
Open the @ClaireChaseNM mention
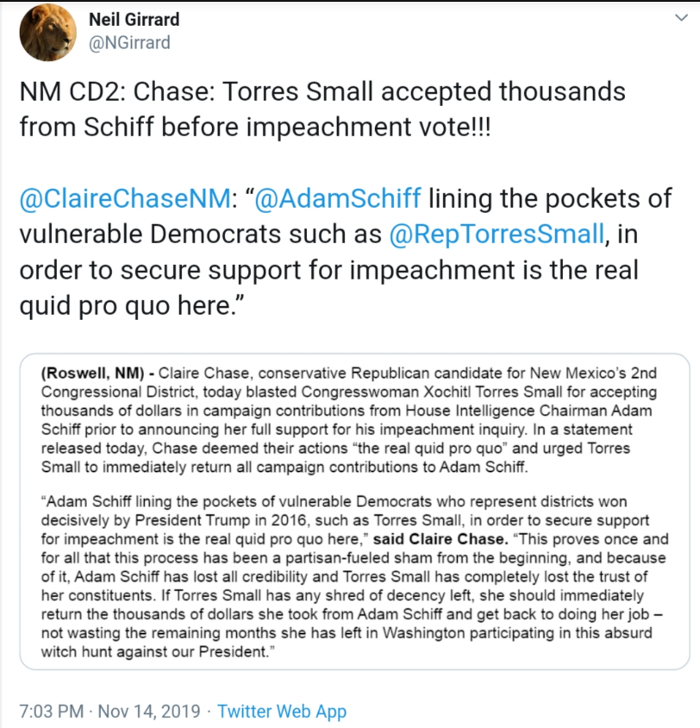pos(125,198)
